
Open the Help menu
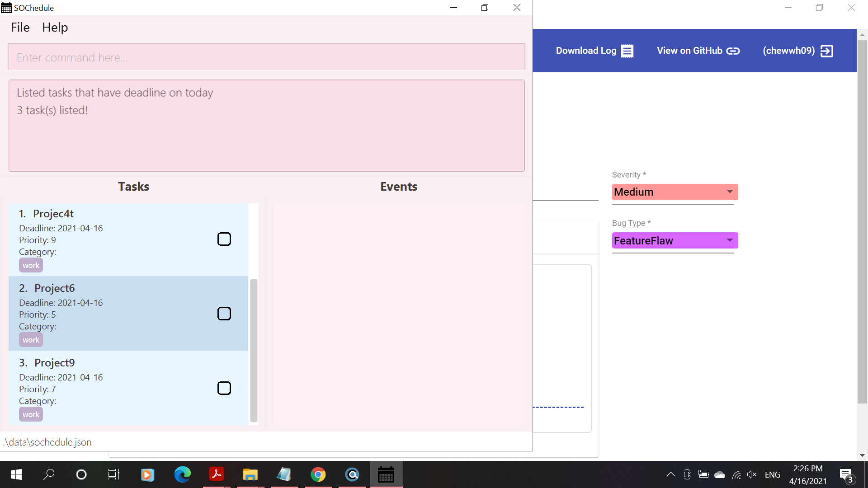pyautogui.click(x=55, y=28)
